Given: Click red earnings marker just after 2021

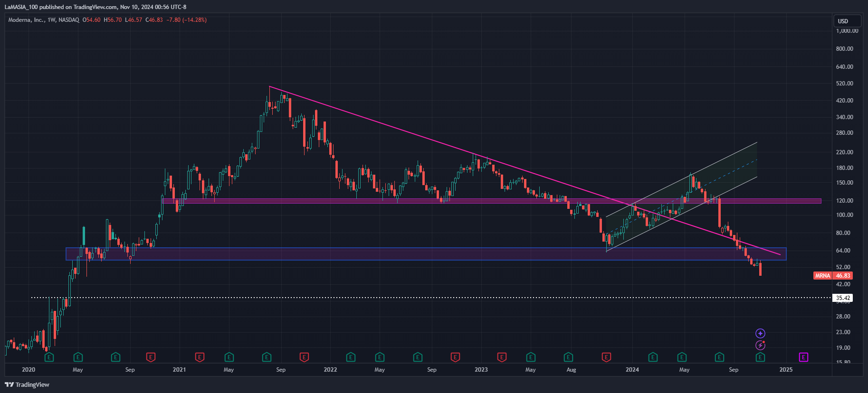Looking at the screenshot, I should [x=200, y=357].
